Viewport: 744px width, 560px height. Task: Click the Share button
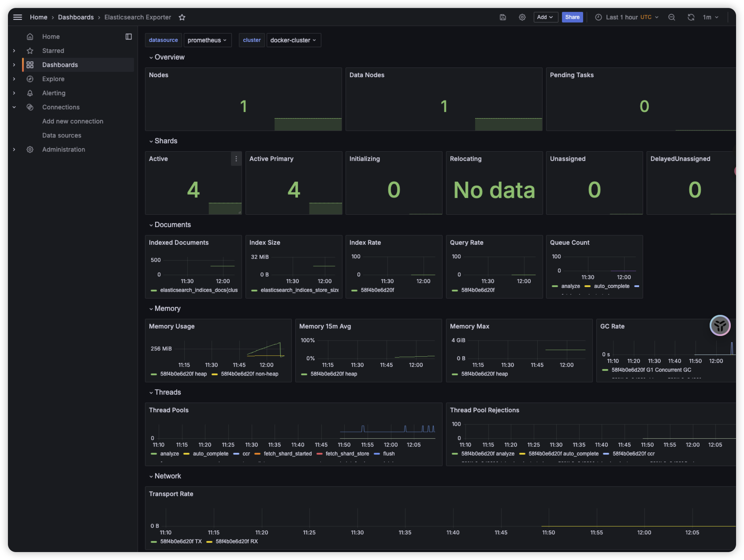(x=572, y=17)
